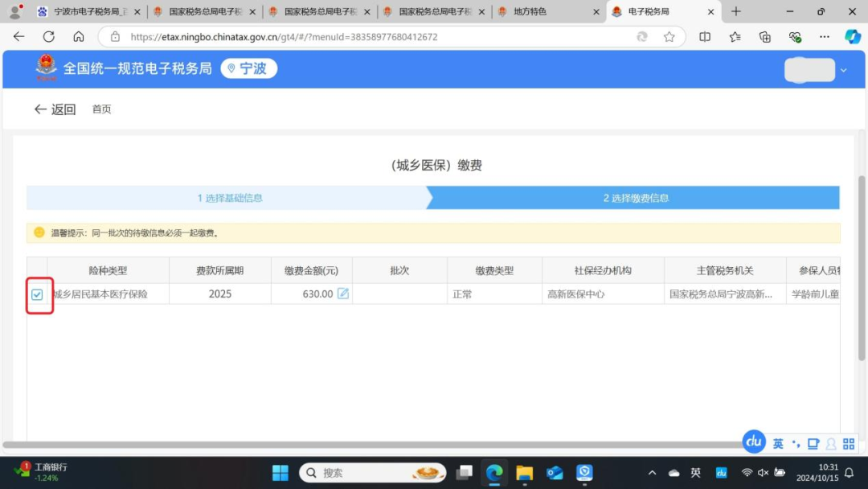Add page to favorites star icon
Image resolution: width=868 pixels, height=489 pixels.
click(x=669, y=37)
